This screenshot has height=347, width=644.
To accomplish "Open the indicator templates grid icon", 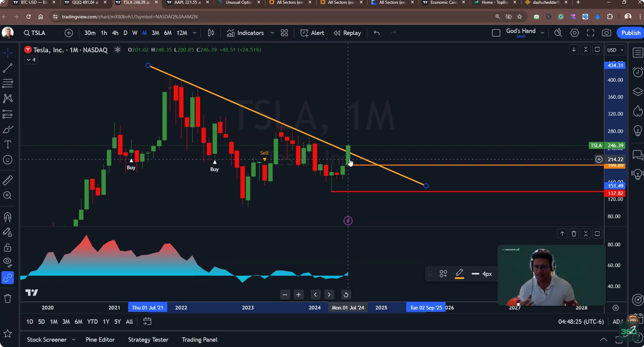I will pyautogui.click(x=284, y=33).
